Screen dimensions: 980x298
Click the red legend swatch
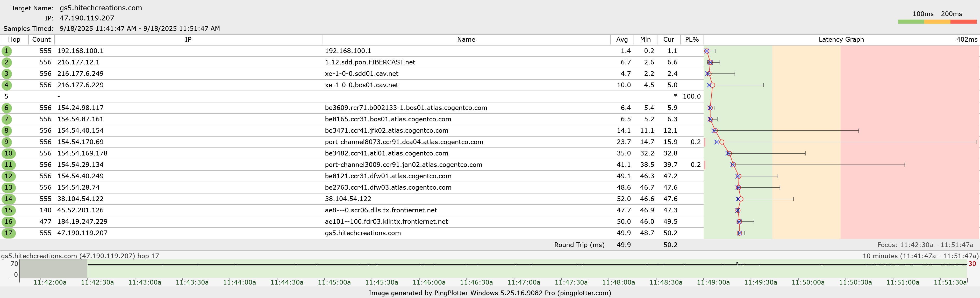coord(963,22)
